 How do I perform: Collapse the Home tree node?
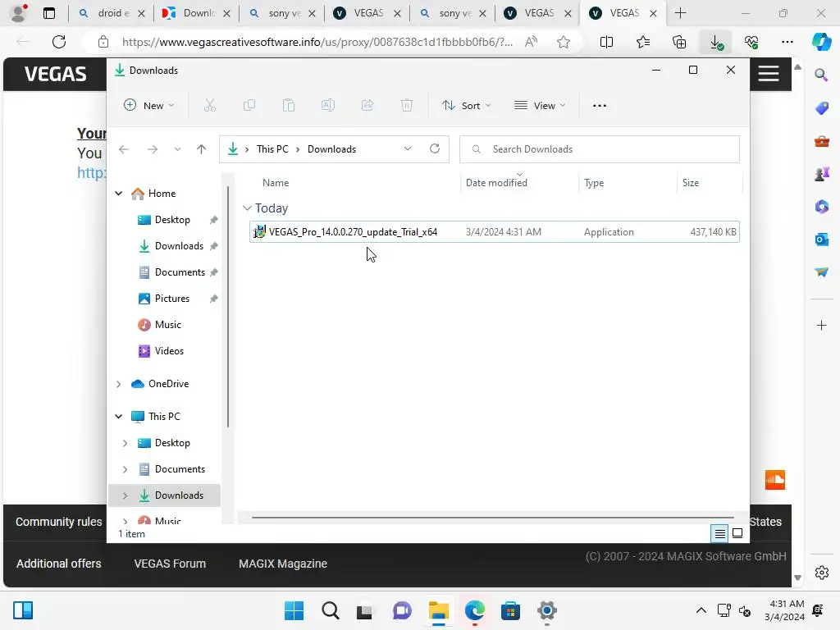pos(119,194)
